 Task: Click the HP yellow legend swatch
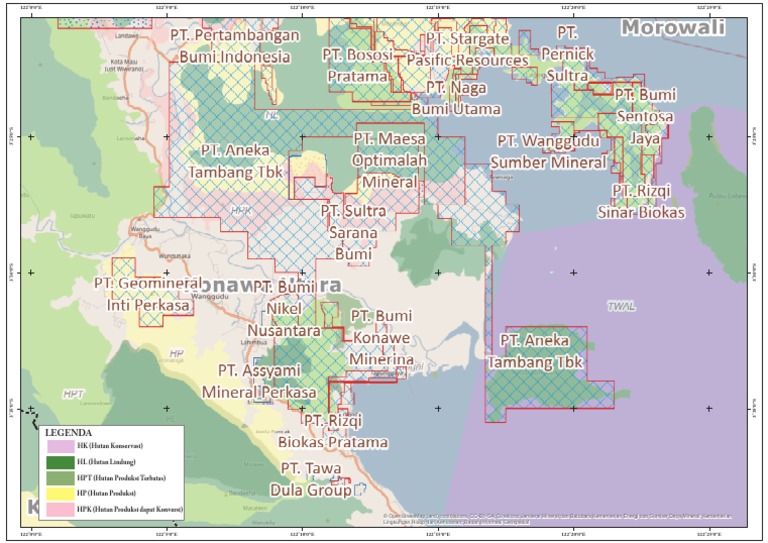click(x=61, y=494)
